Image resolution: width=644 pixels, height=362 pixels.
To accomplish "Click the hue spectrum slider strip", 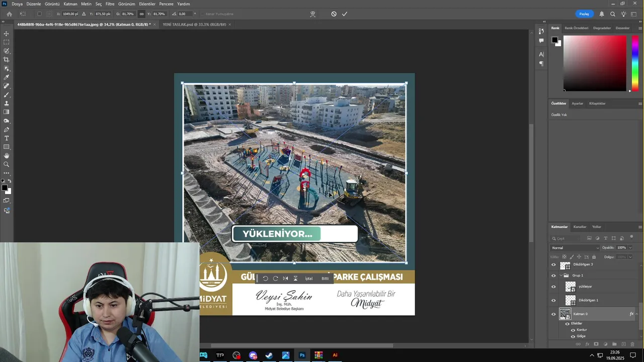I will [x=635, y=63].
